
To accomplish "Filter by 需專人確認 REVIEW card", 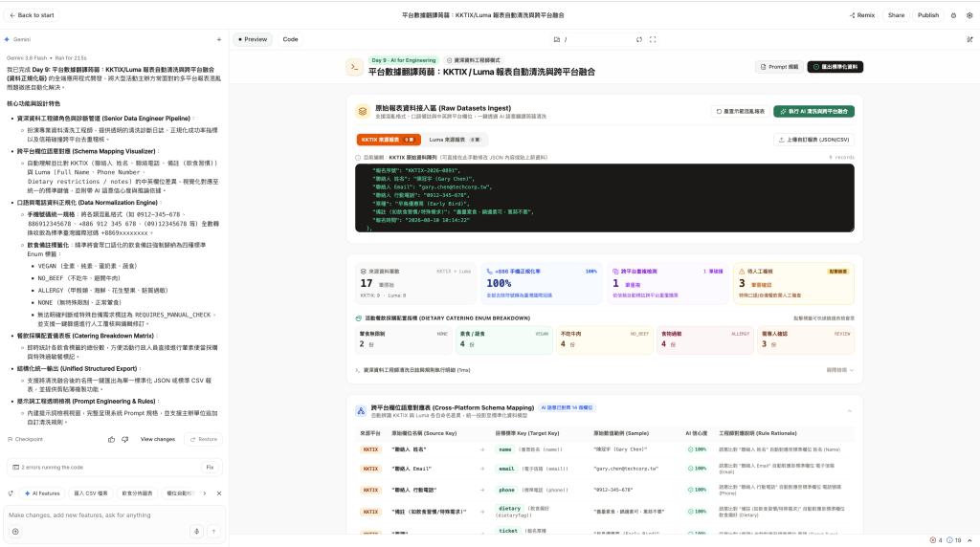I will pos(806,340).
